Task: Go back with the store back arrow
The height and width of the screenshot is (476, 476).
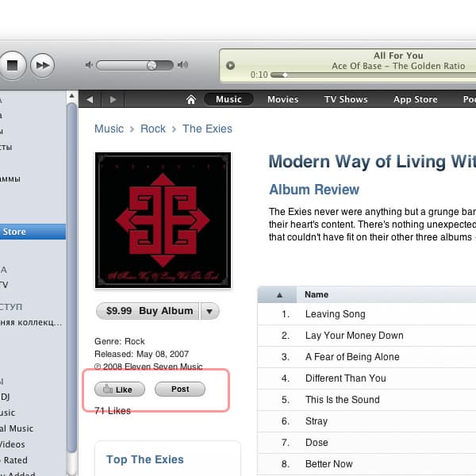Action: pyautogui.click(x=90, y=99)
